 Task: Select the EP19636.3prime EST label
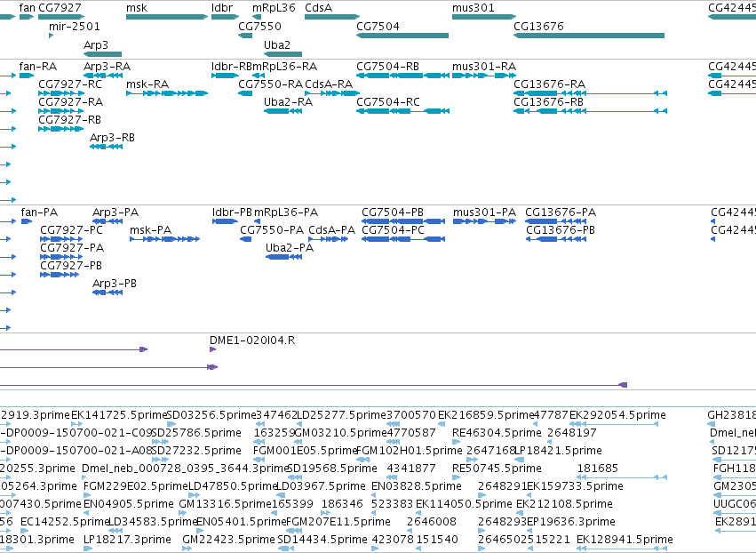pos(571,522)
